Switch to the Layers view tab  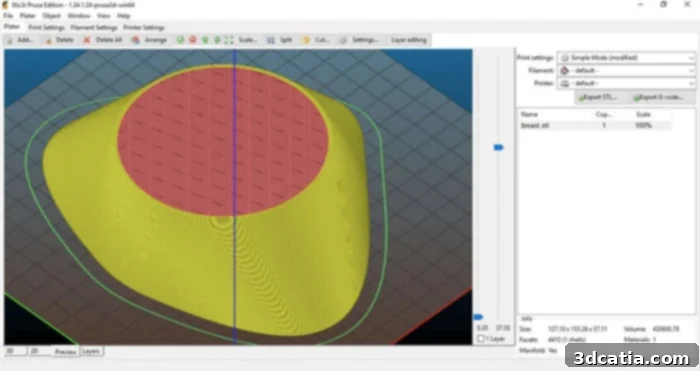91,351
